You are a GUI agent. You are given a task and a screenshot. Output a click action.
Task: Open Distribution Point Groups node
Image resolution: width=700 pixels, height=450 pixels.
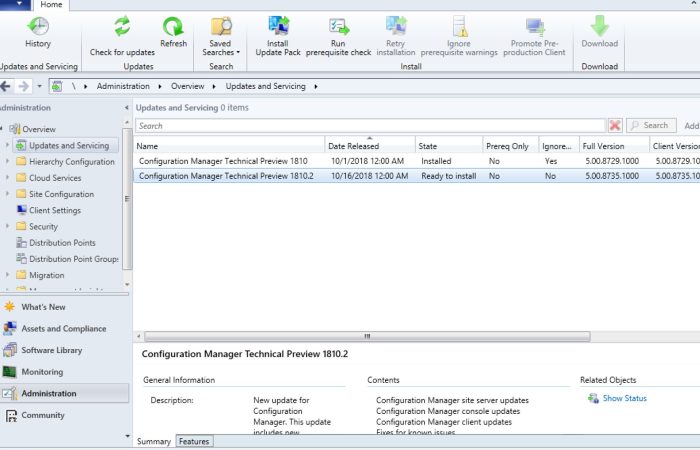67,259
